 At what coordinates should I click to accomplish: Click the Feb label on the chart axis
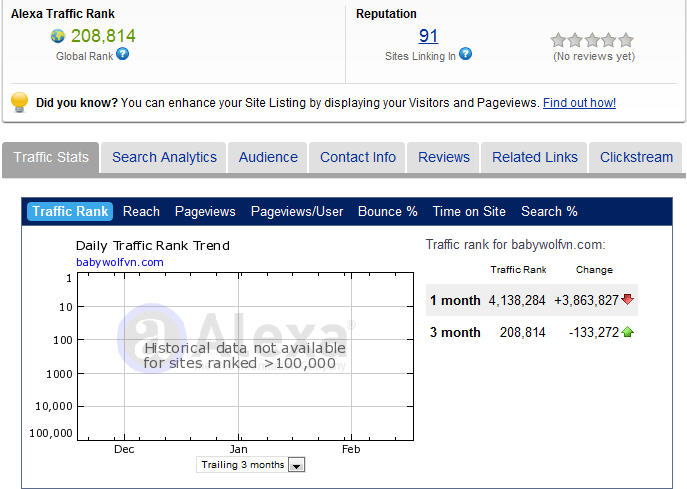click(x=351, y=449)
